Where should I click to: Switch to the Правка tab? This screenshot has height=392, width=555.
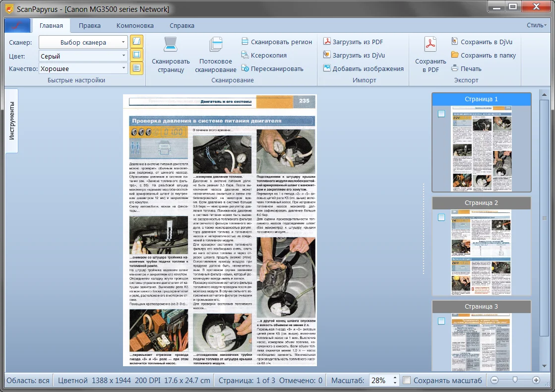(x=89, y=26)
